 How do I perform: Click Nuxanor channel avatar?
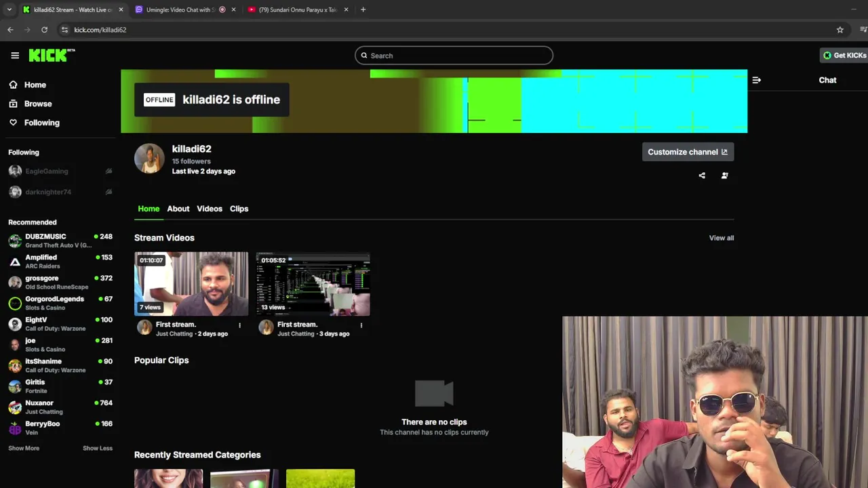(x=15, y=407)
